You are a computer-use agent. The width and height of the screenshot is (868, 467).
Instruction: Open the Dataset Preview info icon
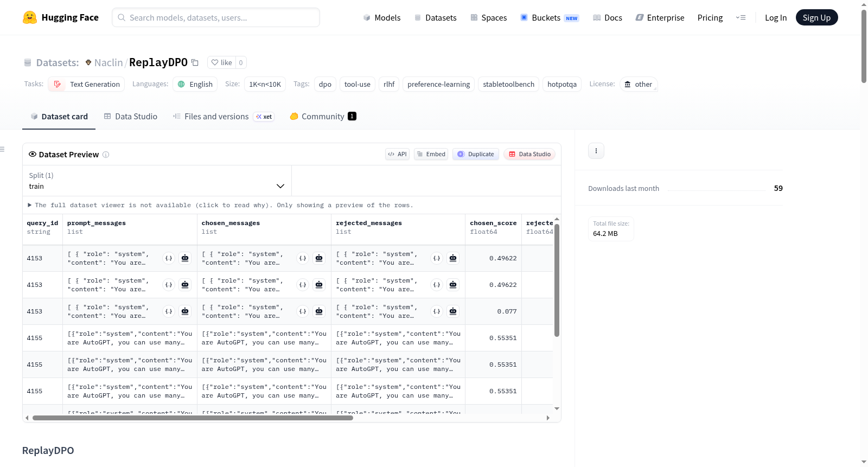click(106, 155)
